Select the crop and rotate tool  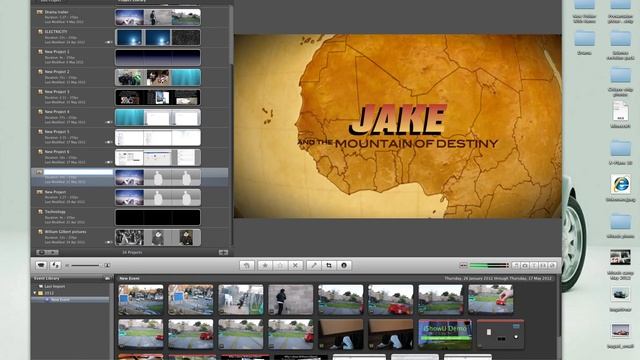click(329, 265)
